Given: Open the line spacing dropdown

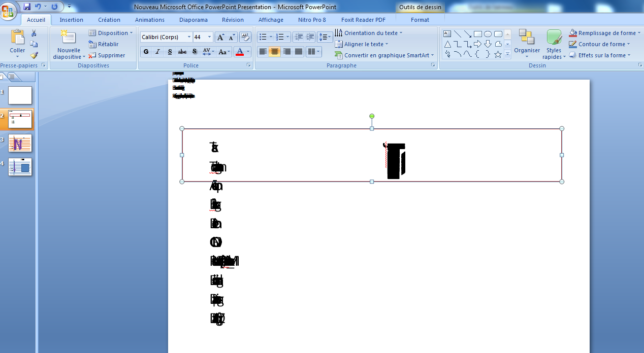Looking at the screenshot, I should click(x=325, y=37).
